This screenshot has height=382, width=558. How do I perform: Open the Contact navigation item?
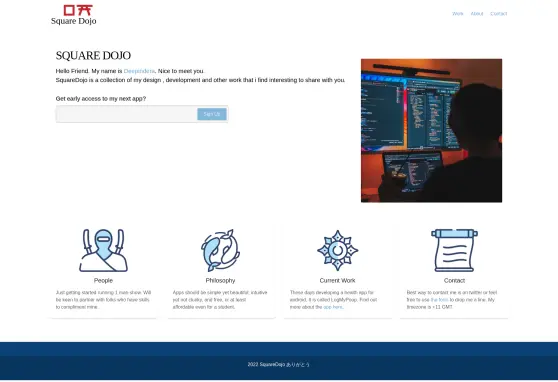499,14
